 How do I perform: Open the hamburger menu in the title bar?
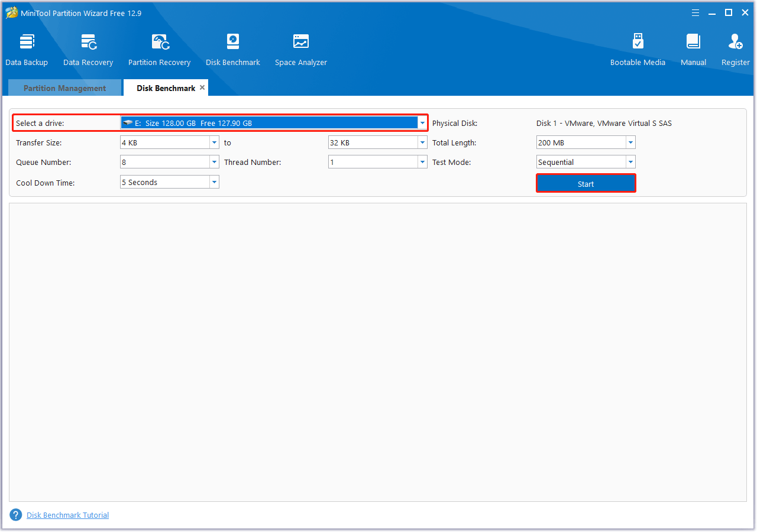coord(695,12)
